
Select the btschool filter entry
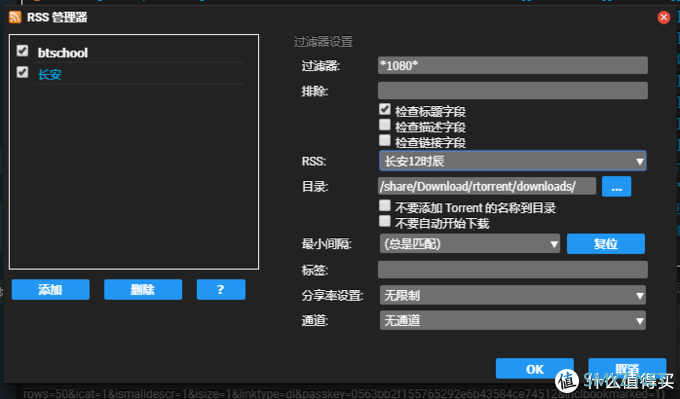pos(62,52)
